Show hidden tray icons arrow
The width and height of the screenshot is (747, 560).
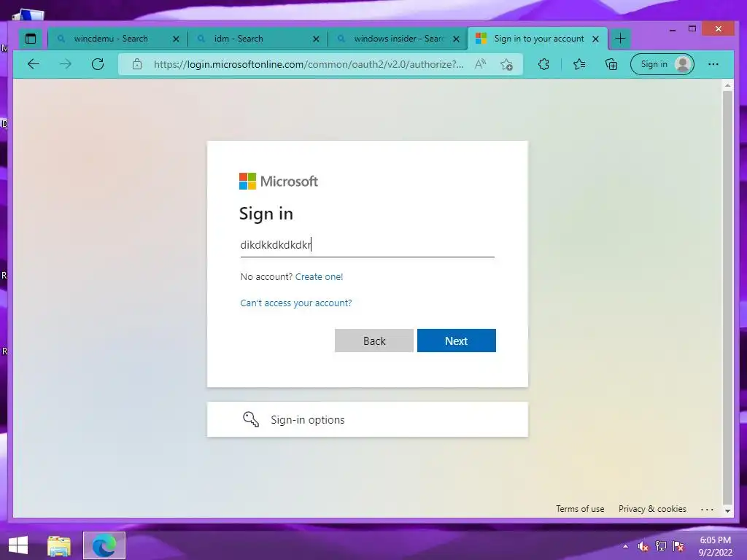[625, 546]
